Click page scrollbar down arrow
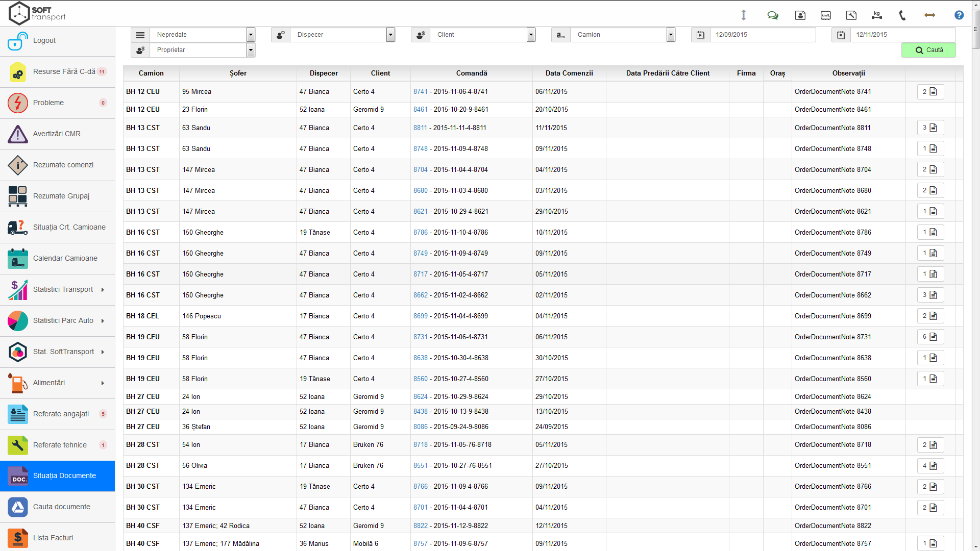Viewport: 980px width, 551px height. click(976, 547)
